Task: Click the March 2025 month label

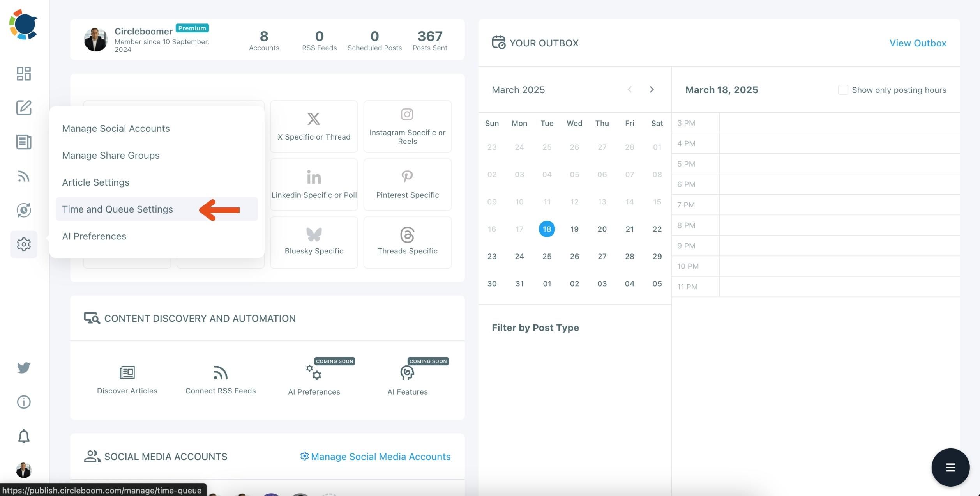Action: [x=518, y=90]
